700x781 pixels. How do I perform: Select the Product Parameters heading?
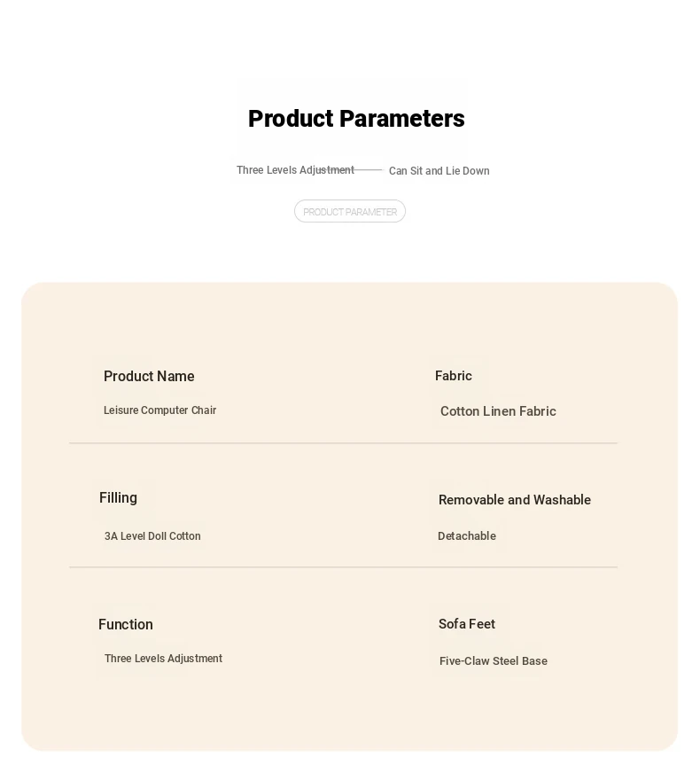[356, 119]
